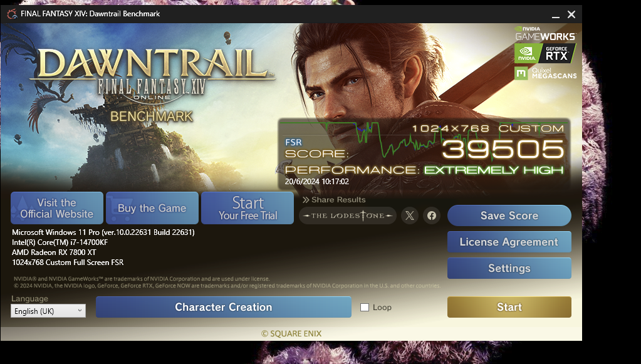Click the NVIDIA GameWorks logo

tap(545, 34)
